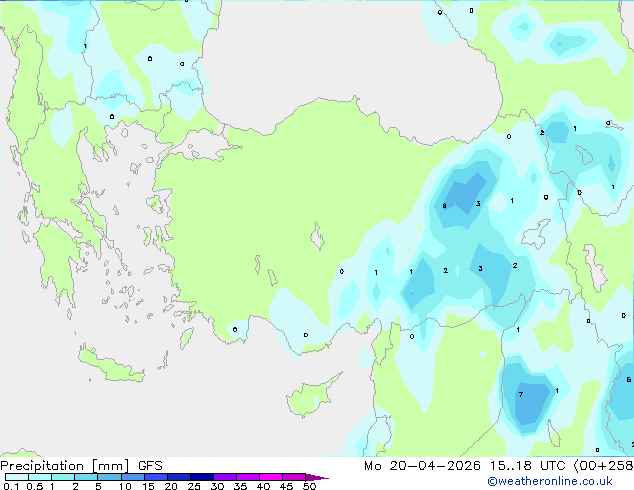Screen dimensions: 634x490
Task: Click the 40–45 mm magenta legend box
Action: (271, 477)
